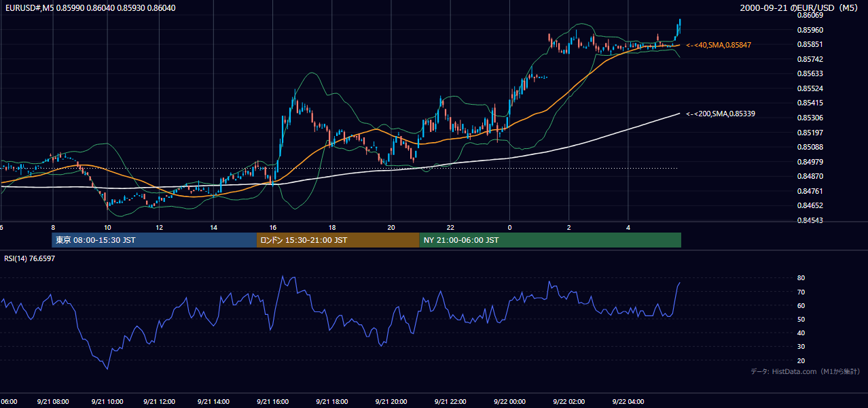
Task: Click hour tick '8' on the price chart's time axis
Action: point(52,227)
